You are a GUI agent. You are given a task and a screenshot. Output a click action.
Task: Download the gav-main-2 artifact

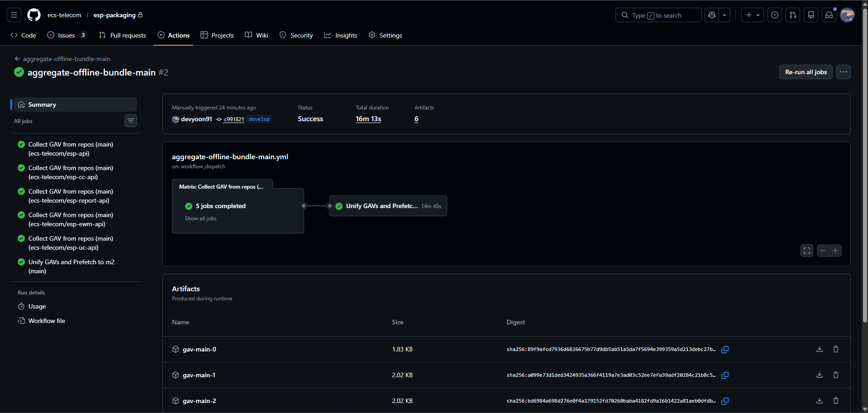pos(820,401)
